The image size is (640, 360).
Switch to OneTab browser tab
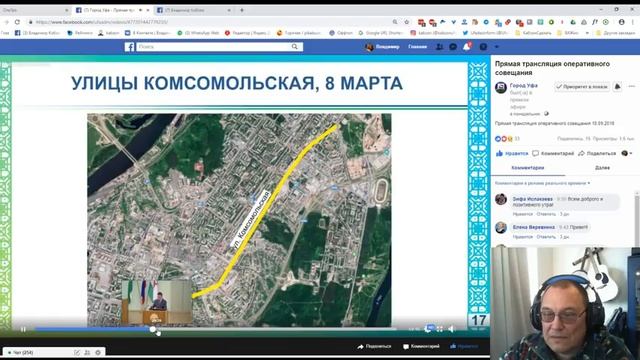coord(35,10)
